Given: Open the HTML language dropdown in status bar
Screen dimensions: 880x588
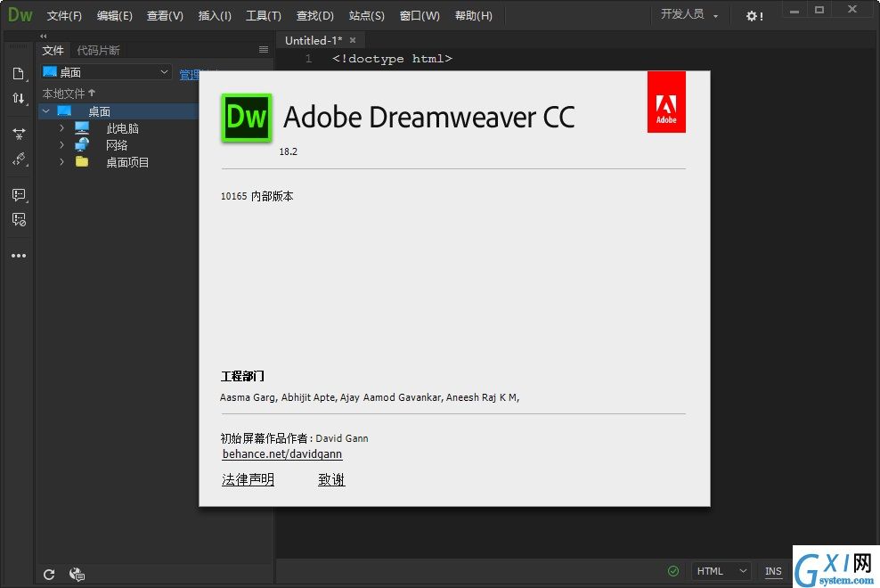Looking at the screenshot, I should 721,571.
